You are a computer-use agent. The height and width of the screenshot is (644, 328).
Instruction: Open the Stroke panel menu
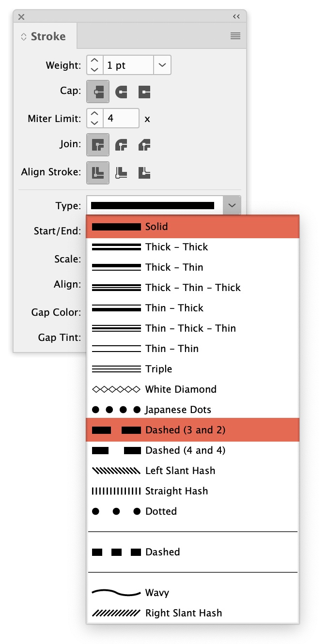coord(235,36)
